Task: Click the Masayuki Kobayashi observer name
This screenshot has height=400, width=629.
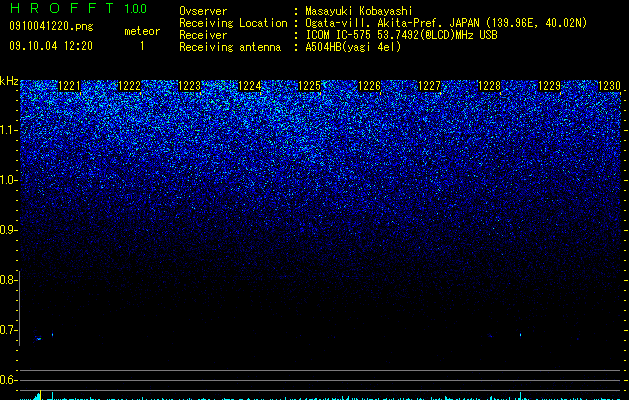Action: pyautogui.click(x=359, y=11)
